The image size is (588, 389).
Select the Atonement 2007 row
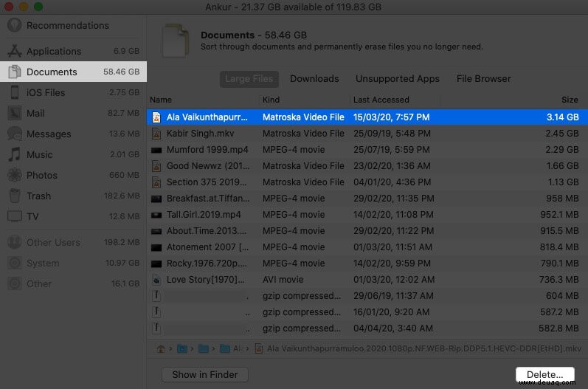(367, 247)
